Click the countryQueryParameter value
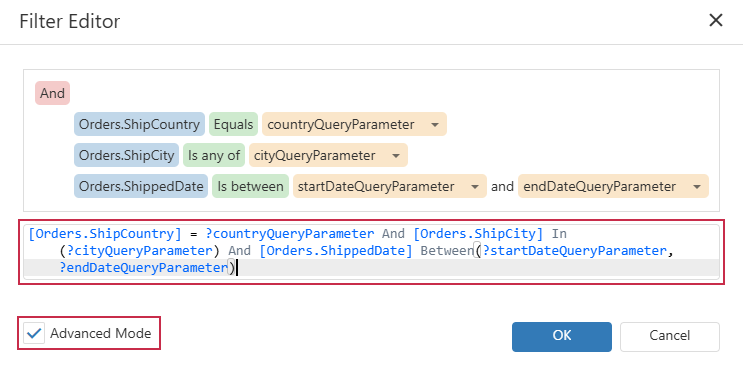743x375 pixels. pyautogui.click(x=341, y=124)
